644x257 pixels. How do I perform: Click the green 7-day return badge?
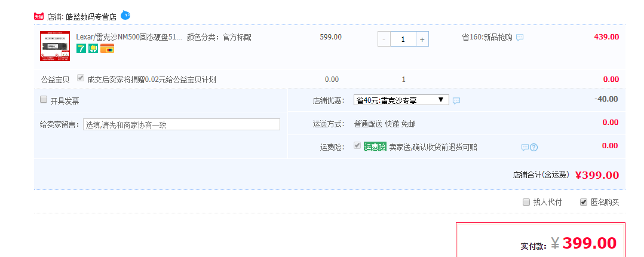(81, 48)
